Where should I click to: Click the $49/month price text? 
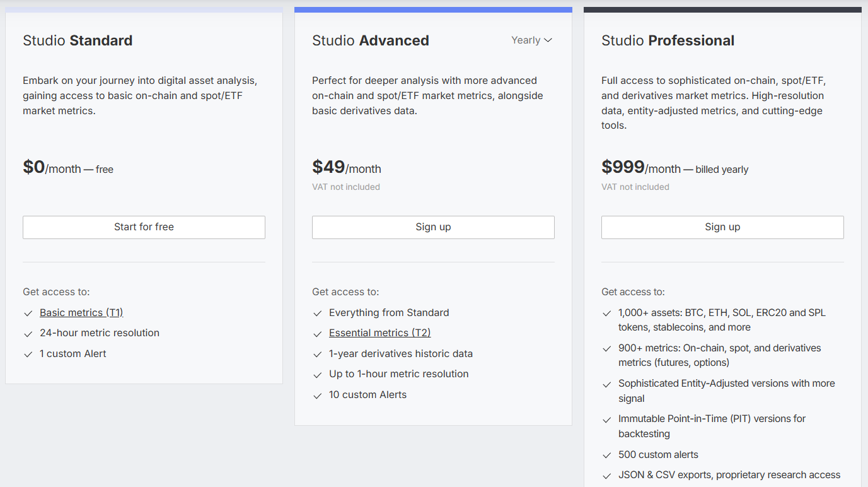coord(347,168)
